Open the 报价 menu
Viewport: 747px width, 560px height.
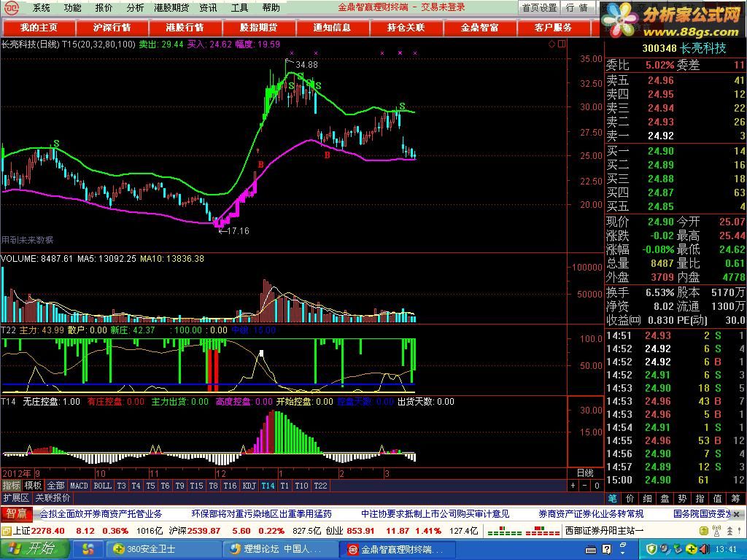(104, 7)
